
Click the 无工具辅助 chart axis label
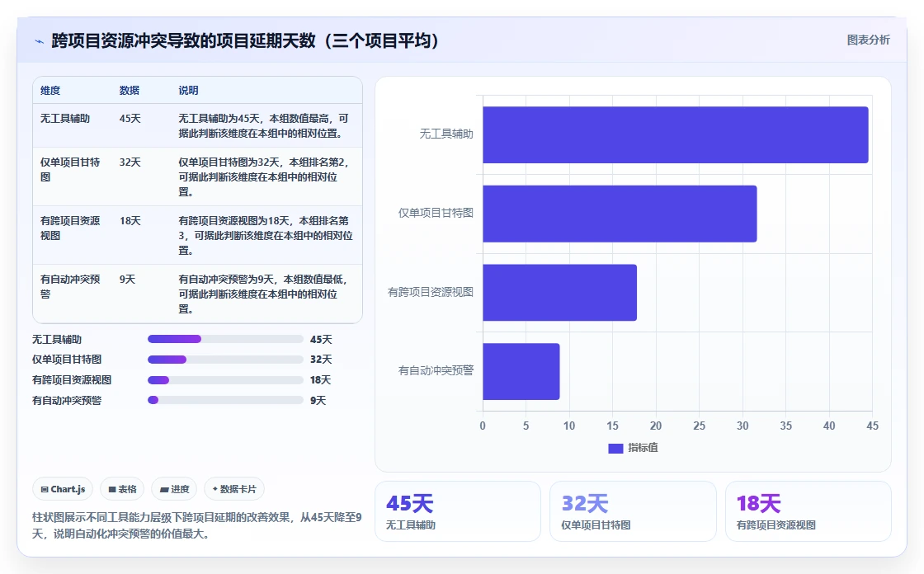click(446, 134)
